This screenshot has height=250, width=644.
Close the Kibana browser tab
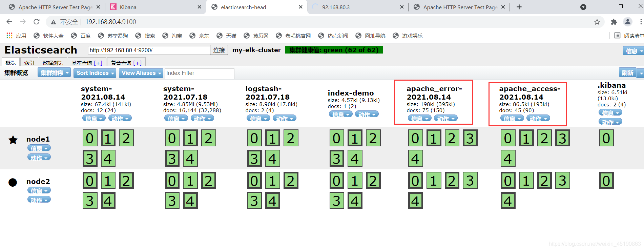coord(199,7)
